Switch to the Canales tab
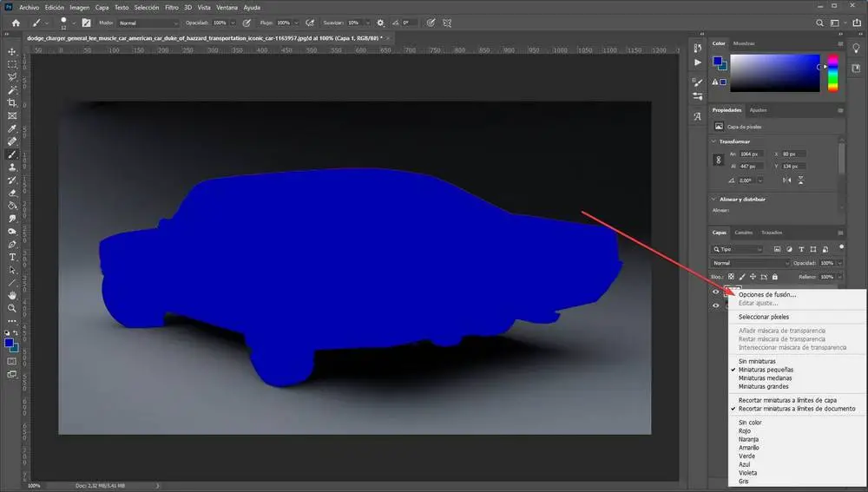Viewport: 868px width, 492px height. tap(744, 233)
